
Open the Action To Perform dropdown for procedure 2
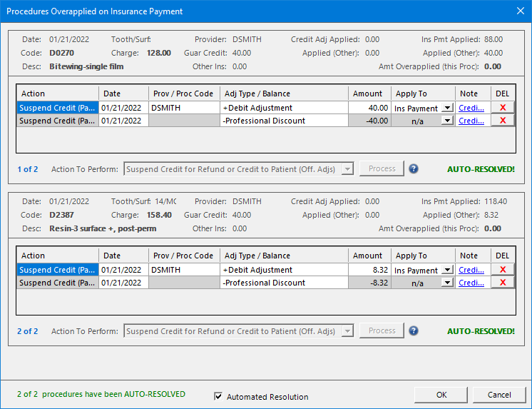[x=347, y=331]
